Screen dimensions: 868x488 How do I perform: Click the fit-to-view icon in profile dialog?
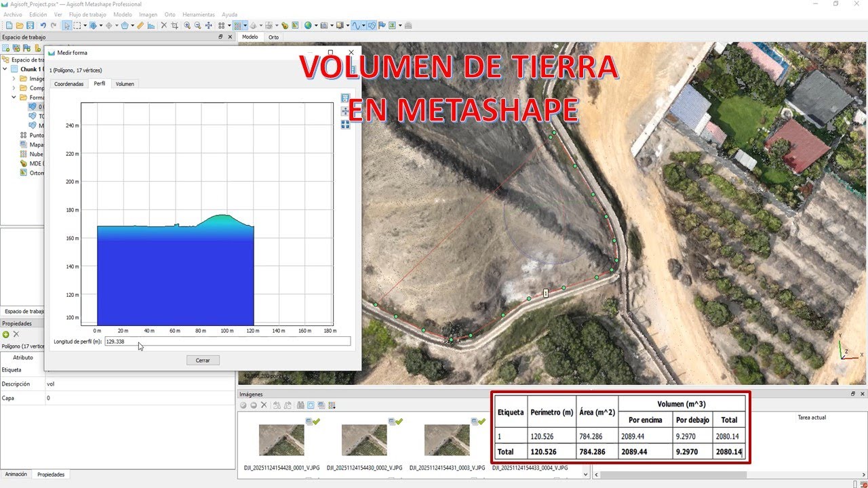[x=345, y=124]
